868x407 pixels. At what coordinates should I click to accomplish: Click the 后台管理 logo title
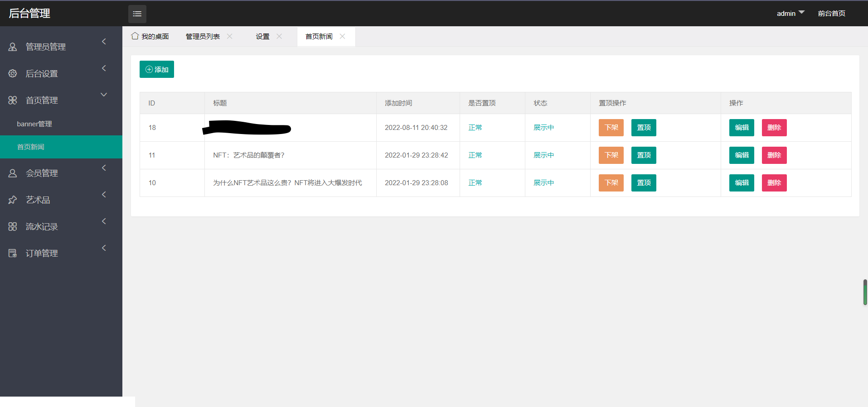[x=29, y=14]
